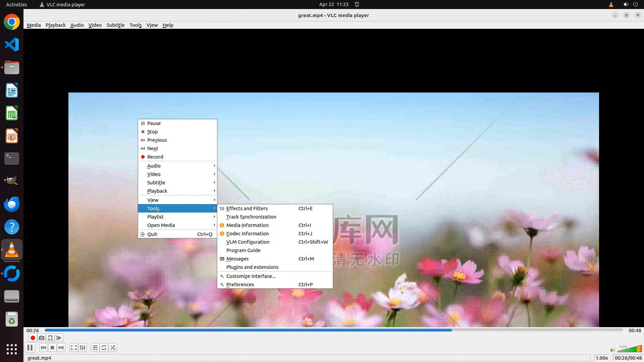Mute audio via the speaker icon near volume

tap(612, 350)
